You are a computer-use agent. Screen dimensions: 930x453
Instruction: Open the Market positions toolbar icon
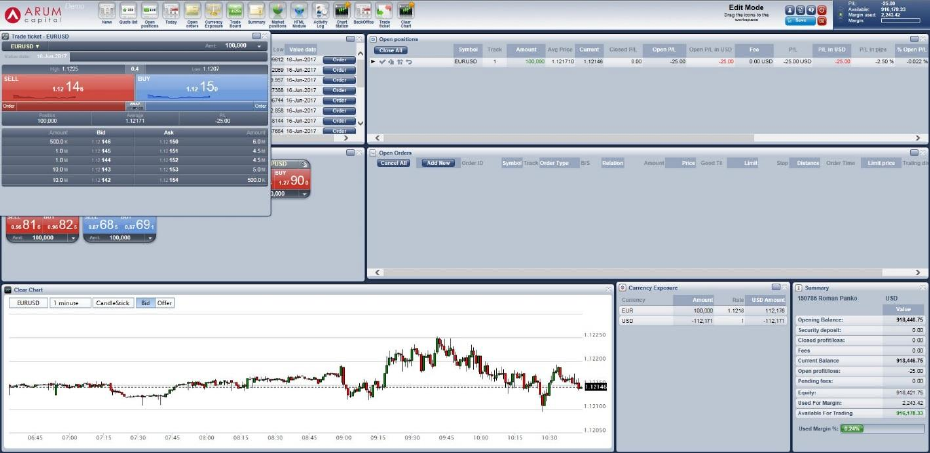pos(278,13)
